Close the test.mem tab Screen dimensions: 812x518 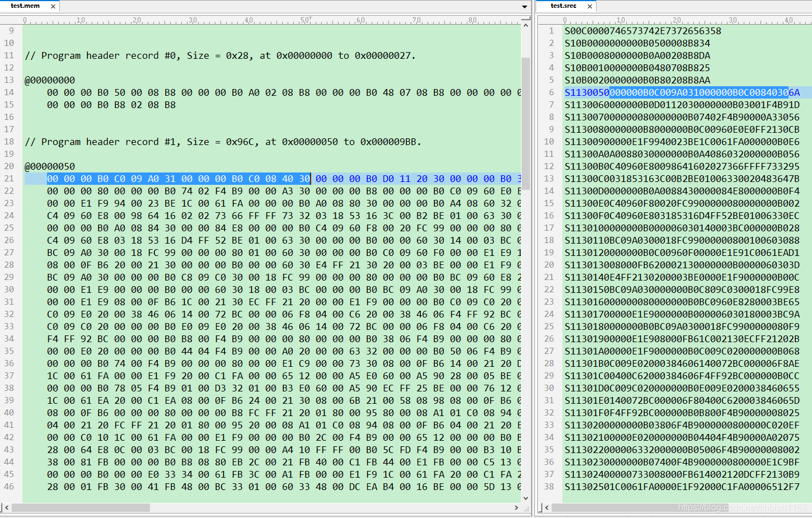(53, 6)
